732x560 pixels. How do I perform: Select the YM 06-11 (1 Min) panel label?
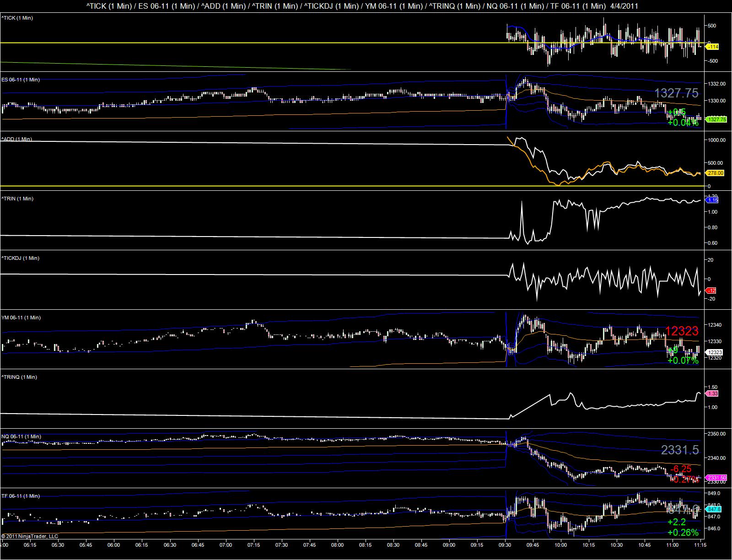click(21, 318)
